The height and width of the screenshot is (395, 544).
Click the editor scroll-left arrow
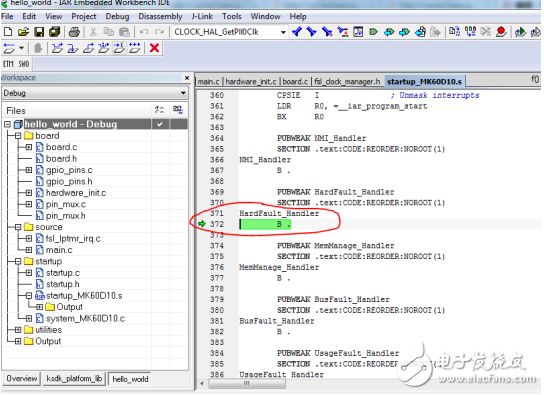click(x=202, y=383)
